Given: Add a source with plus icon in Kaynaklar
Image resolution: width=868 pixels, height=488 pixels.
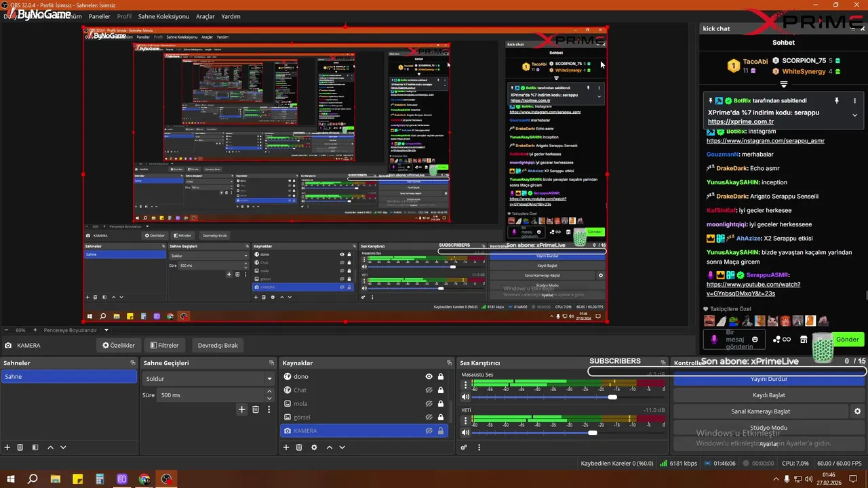Looking at the screenshot, I should (x=286, y=447).
